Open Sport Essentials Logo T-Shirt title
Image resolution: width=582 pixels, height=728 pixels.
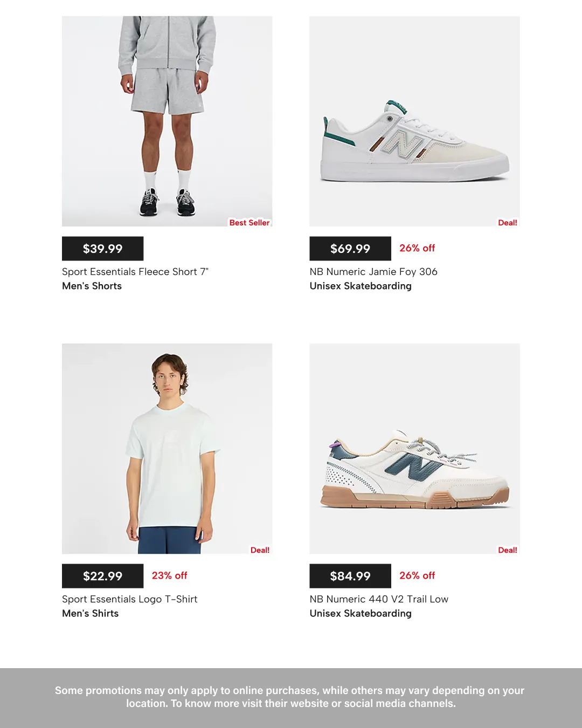pyautogui.click(x=130, y=599)
